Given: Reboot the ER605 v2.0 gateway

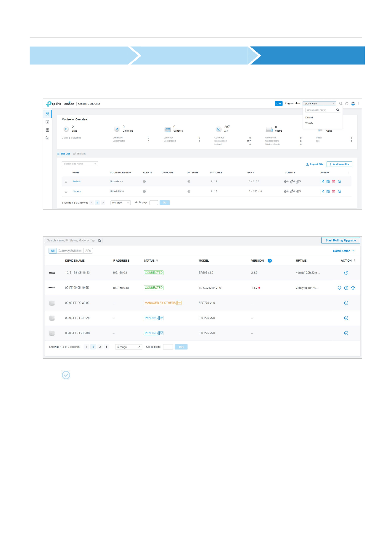Looking at the screenshot, I should click(x=346, y=273).
